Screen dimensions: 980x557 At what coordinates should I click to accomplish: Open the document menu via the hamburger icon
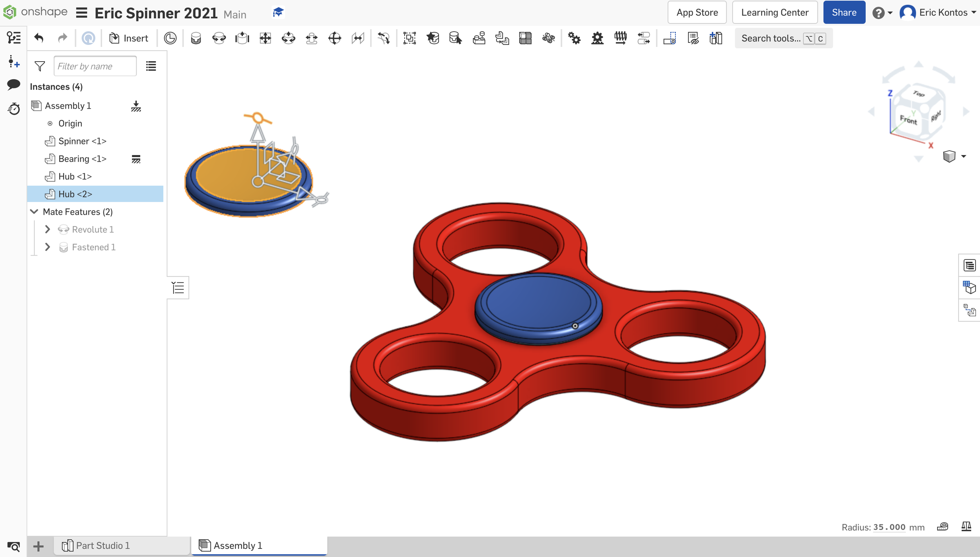click(x=81, y=13)
